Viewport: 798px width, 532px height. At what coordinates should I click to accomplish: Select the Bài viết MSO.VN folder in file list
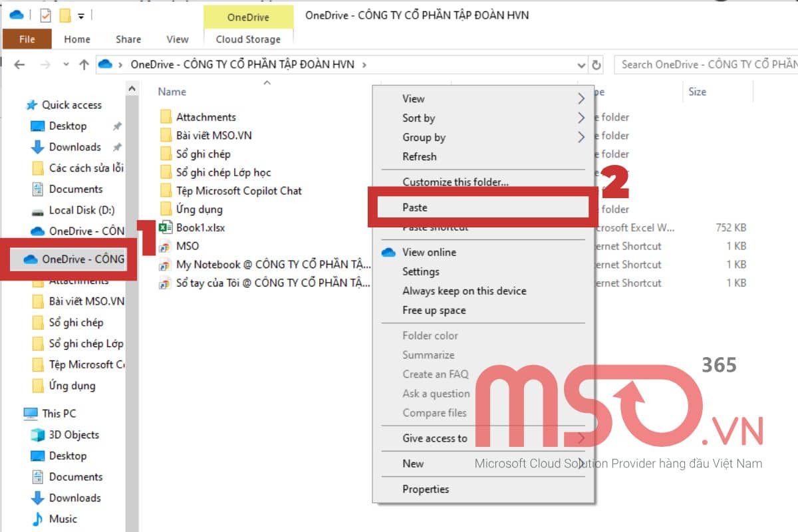pyautogui.click(x=213, y=135)
